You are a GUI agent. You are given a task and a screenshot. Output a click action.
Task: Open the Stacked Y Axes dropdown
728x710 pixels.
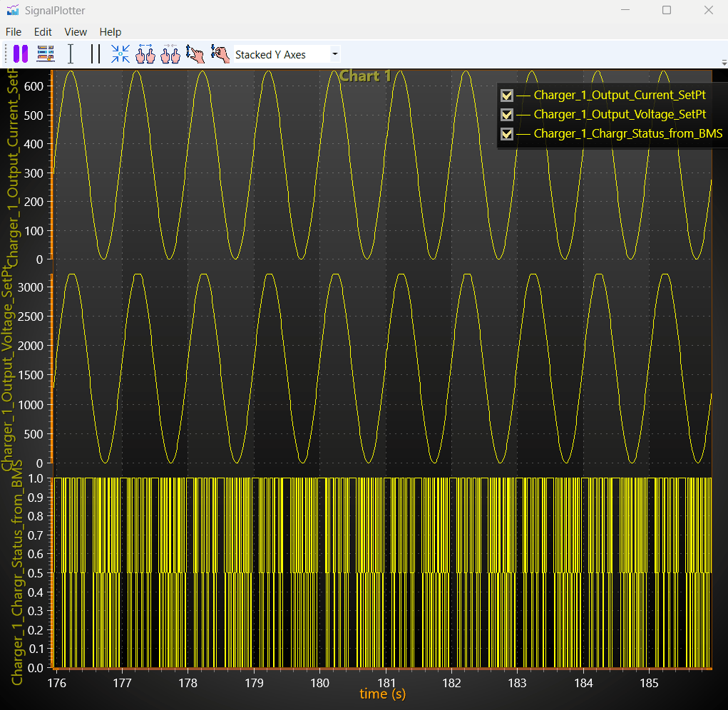(x=287, y=55)
